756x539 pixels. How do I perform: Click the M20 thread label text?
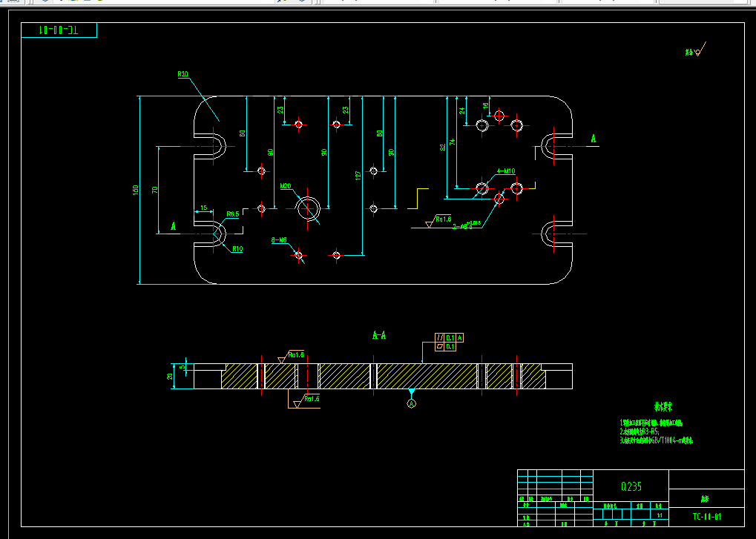click(286, 186)
